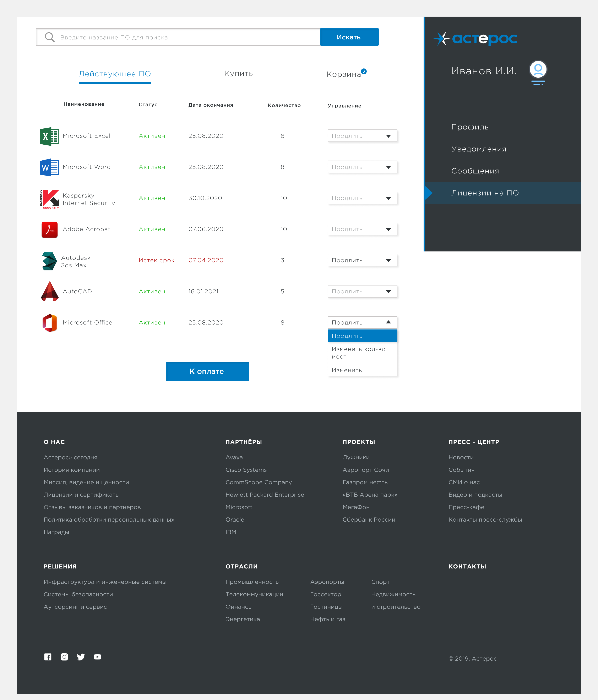
Task: Click the Количество column header
Action: click(x=284, y=105)
